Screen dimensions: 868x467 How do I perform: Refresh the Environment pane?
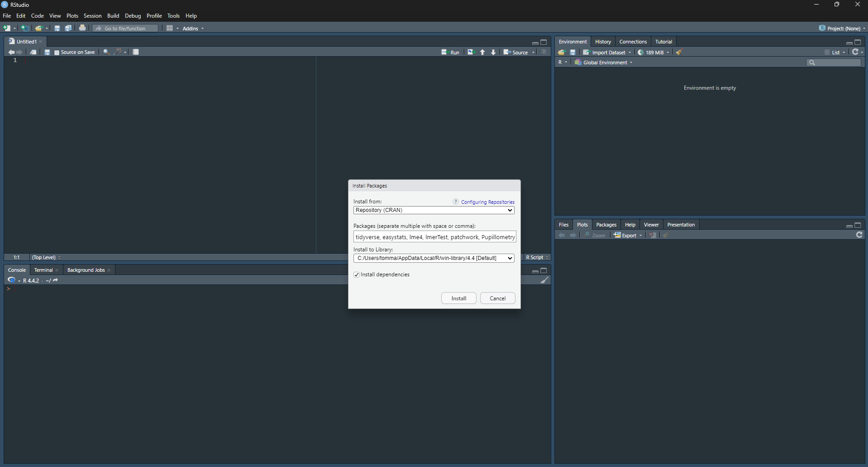click(855, 52)
